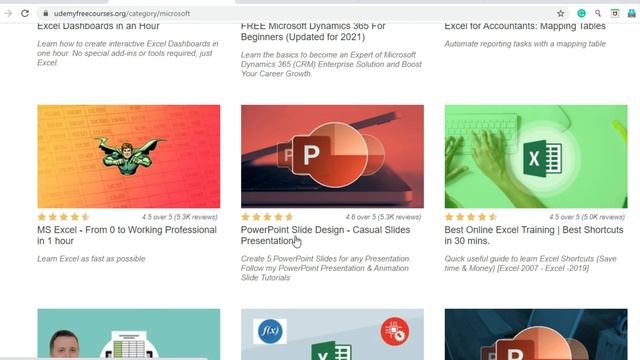Viewport: 640px width, 360px height.
Task: Click the magnifier extension icon
Action: click(x=598, y=13)
